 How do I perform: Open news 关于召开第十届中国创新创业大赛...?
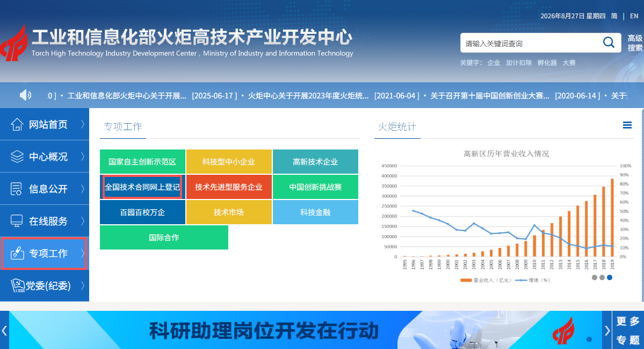click(489, 96)
